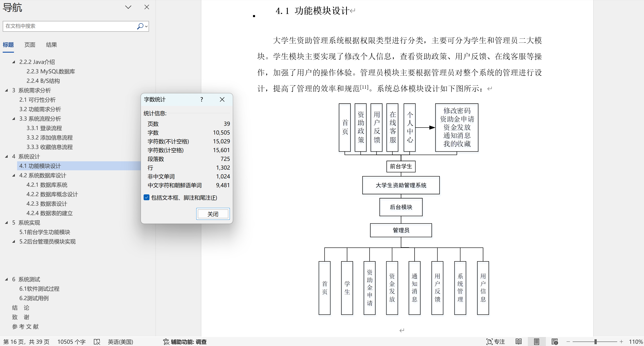Screen dimensions: 644x346
Task: Go to heading 4.2.4 数据表的建立
Action: point(50,213)
